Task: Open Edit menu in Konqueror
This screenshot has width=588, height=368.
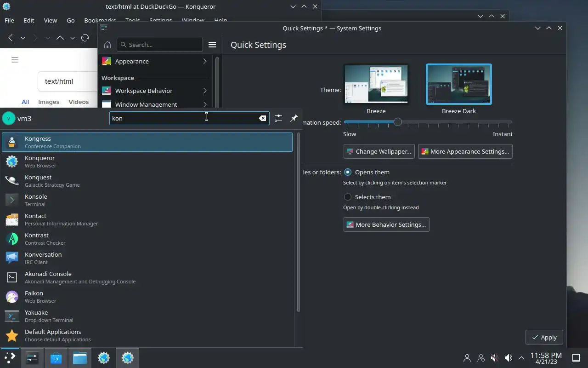Action: 29,20
